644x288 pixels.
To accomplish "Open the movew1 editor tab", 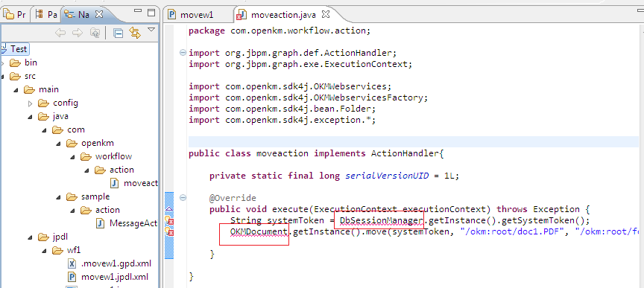I will click(x=191, y=15).
